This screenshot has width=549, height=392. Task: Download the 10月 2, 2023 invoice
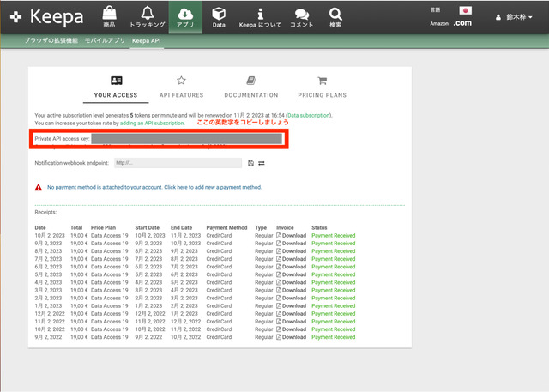pos(291,235)
